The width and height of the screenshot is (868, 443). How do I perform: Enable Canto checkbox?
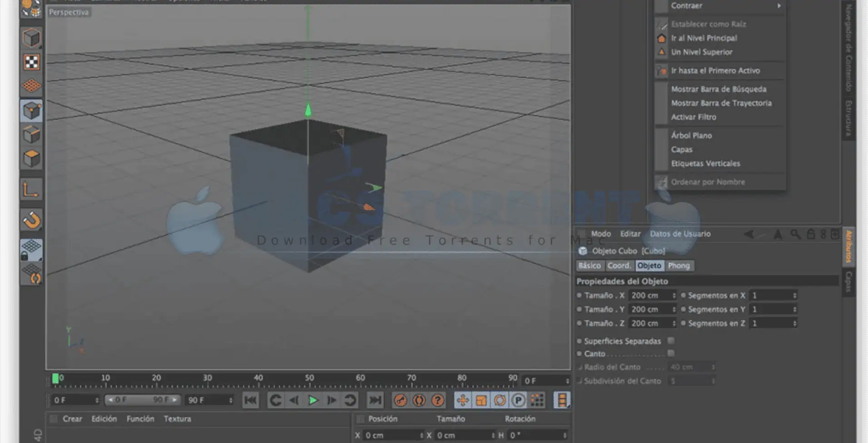(x=671, y=353)
